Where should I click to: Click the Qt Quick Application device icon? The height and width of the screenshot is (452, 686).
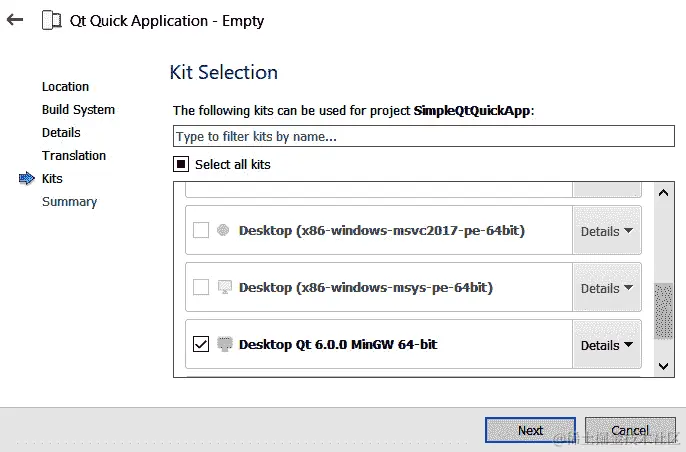(x=51, y=21)
